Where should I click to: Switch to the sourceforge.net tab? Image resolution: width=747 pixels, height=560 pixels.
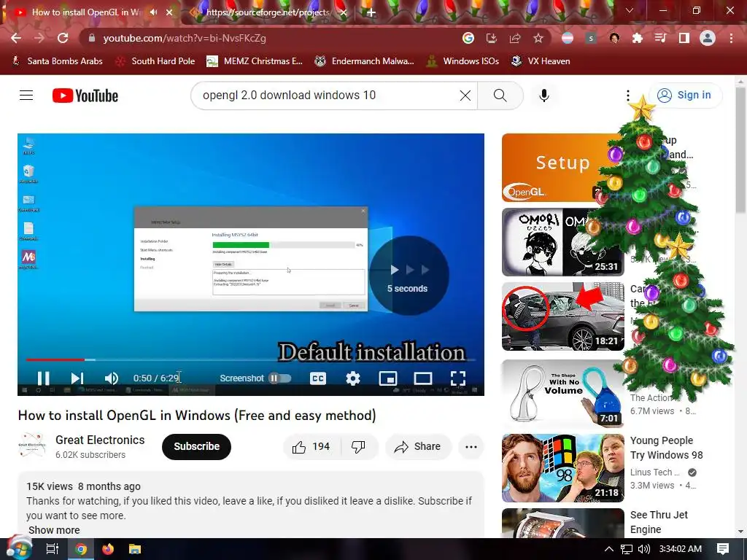[x=268, y=12]
